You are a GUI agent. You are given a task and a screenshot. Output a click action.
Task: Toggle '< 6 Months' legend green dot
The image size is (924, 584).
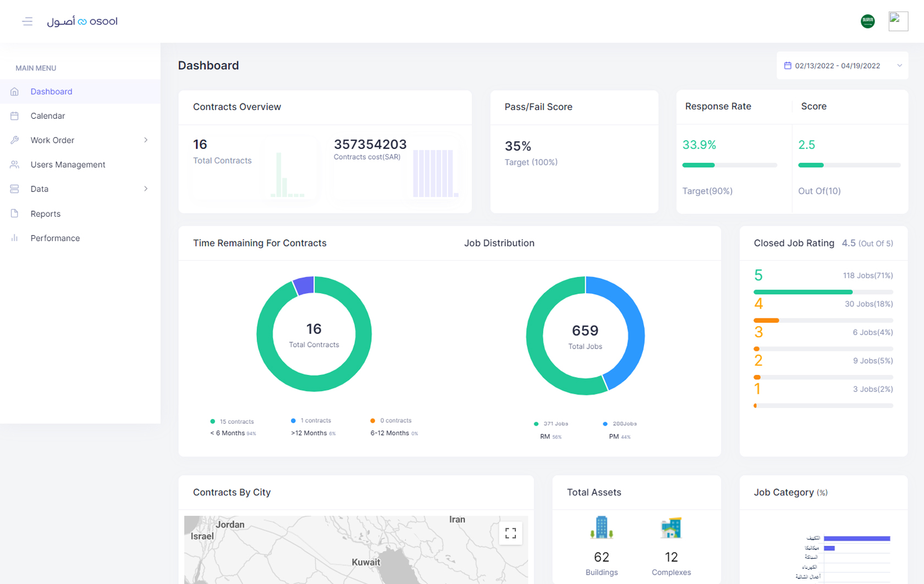click(212, 421)
